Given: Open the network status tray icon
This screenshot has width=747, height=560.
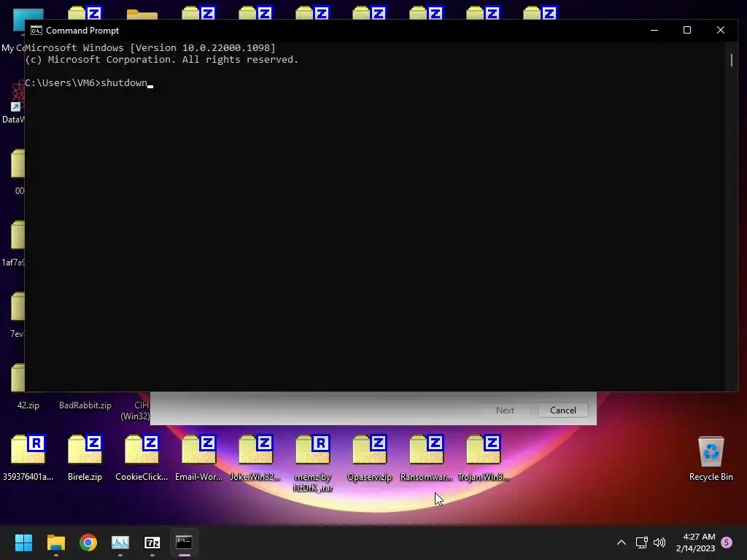Looking at the screenshot, I should click(641, 542).
